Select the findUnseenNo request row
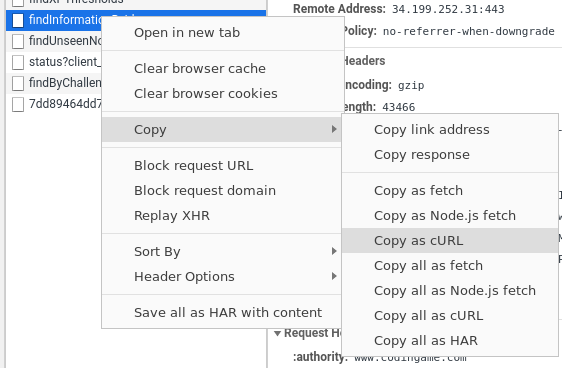Viewport: 562px width, 368px height. (x=54, y=41)
